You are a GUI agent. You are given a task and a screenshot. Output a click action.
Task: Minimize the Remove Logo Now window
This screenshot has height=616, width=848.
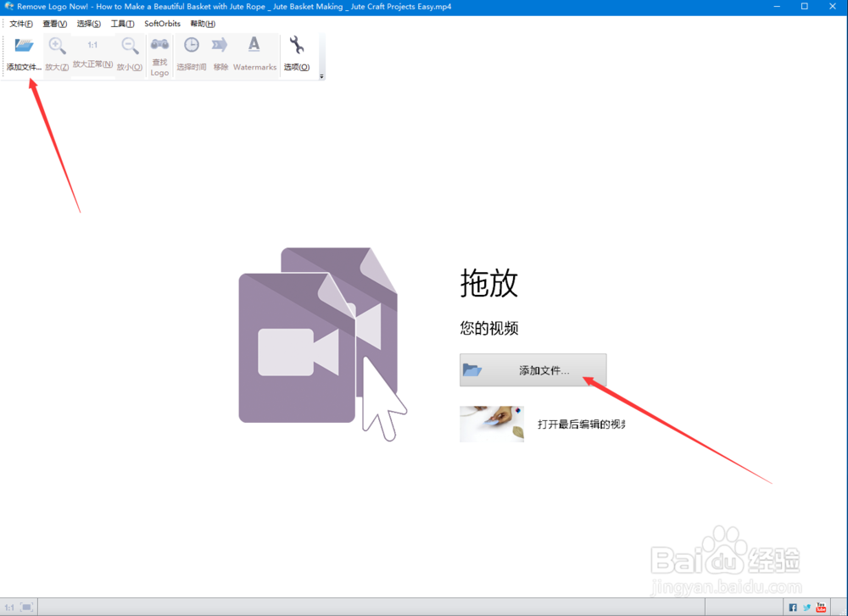(x=777, y=7)
